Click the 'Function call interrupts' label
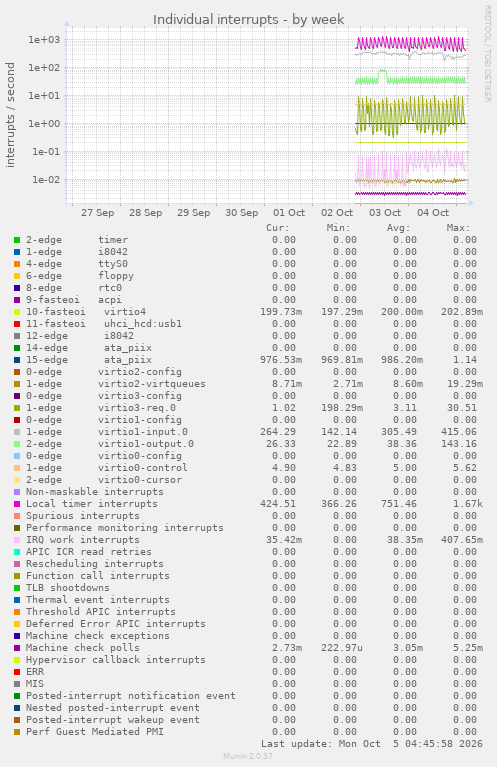497x767 pixels. pos(98,576)
